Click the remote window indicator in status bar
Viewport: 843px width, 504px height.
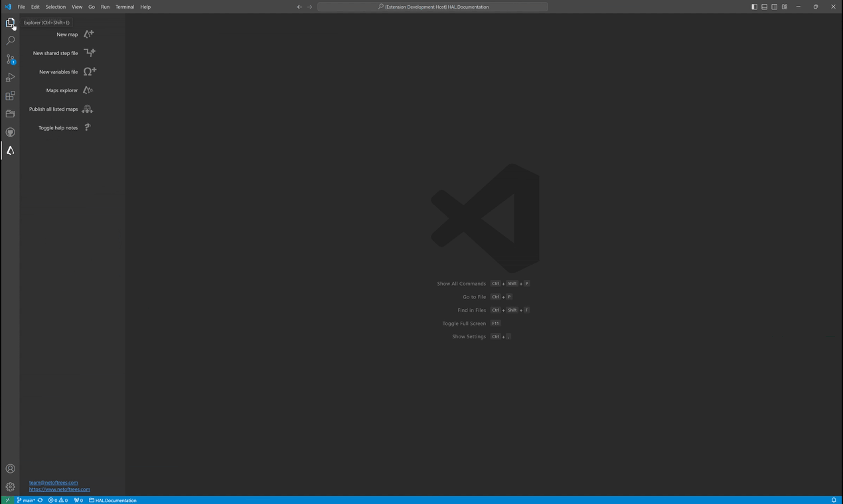7,500
